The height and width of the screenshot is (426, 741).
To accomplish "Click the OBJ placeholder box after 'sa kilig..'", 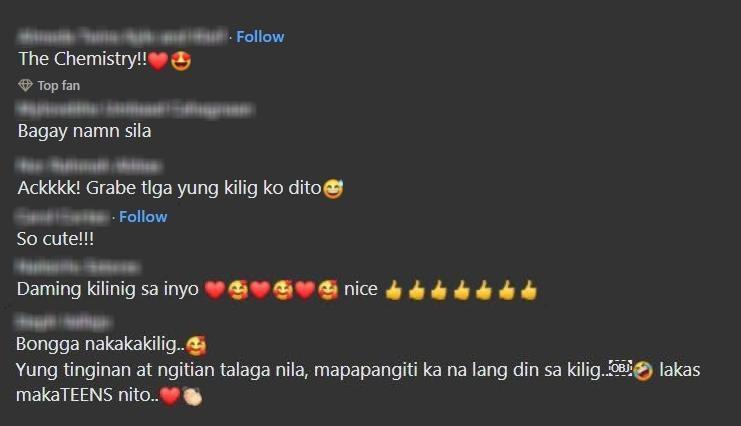I will (x=620, y=368).
